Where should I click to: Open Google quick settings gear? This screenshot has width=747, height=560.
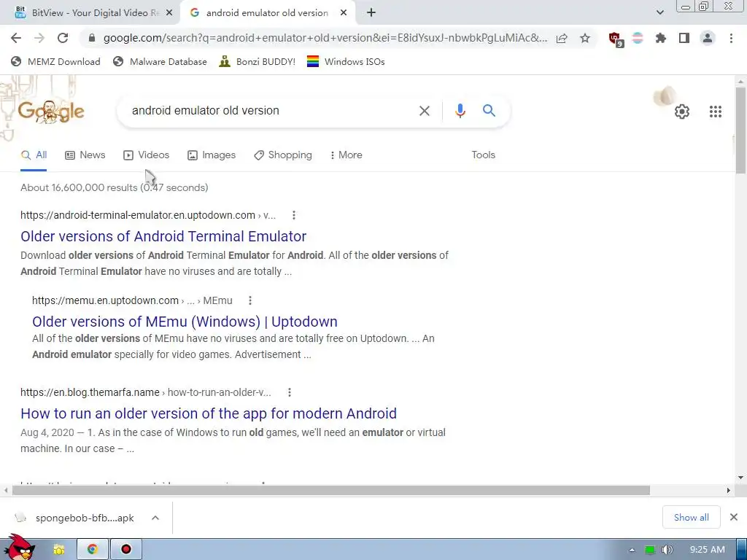click(x=682, y=112)
